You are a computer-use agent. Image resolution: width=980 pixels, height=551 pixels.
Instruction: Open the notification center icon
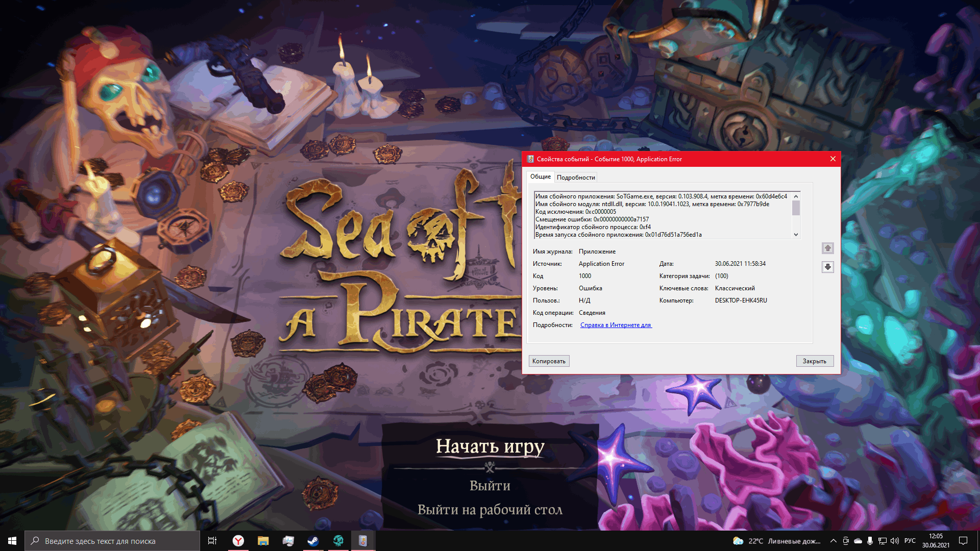(963, 541)
